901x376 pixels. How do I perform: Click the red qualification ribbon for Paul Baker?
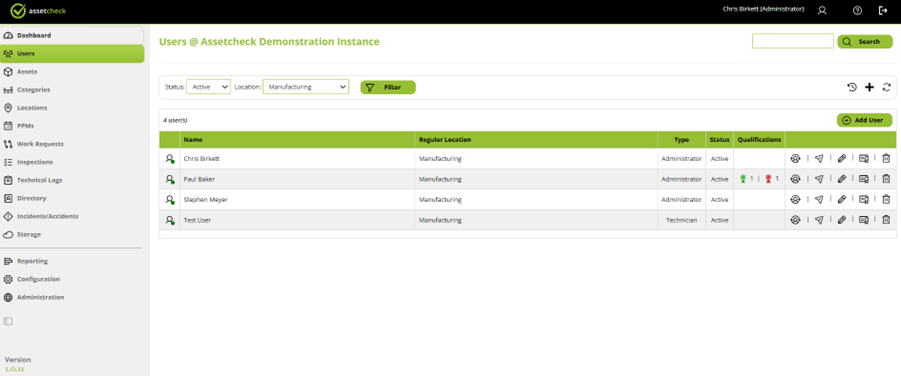point(768,179)
